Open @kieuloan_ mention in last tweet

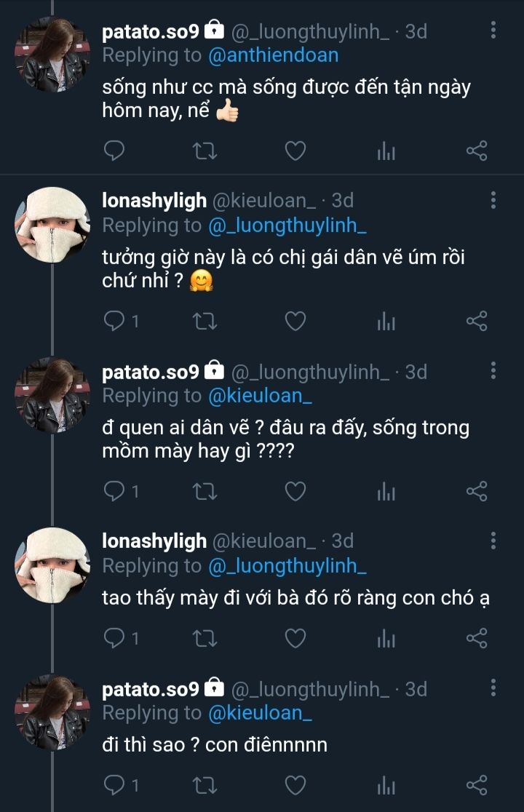coord(260,713)
